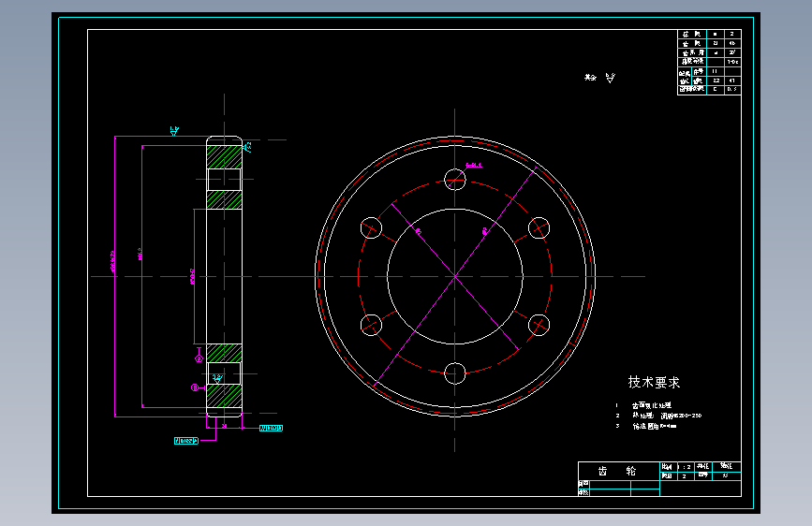Select technical requirement line 3 text
This screenshot has width=812, height=526.
[654, 426]
